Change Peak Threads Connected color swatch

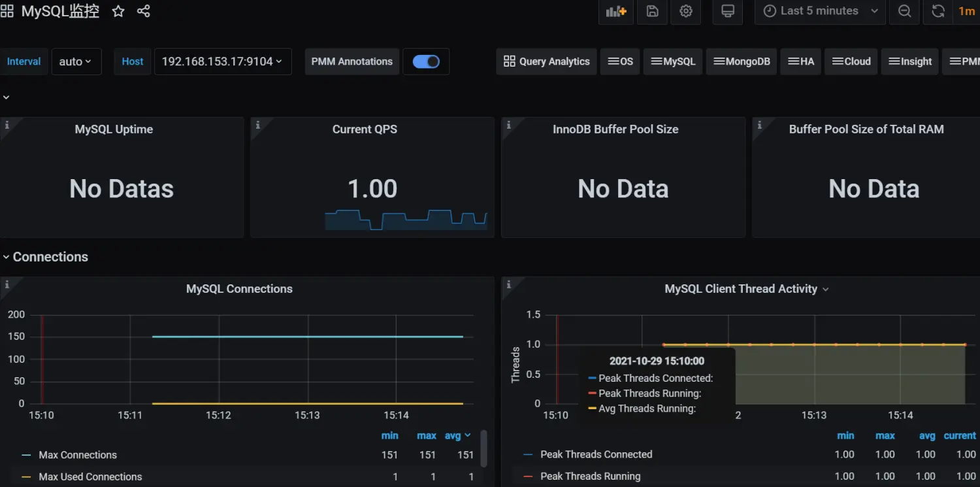pos(528,454)
